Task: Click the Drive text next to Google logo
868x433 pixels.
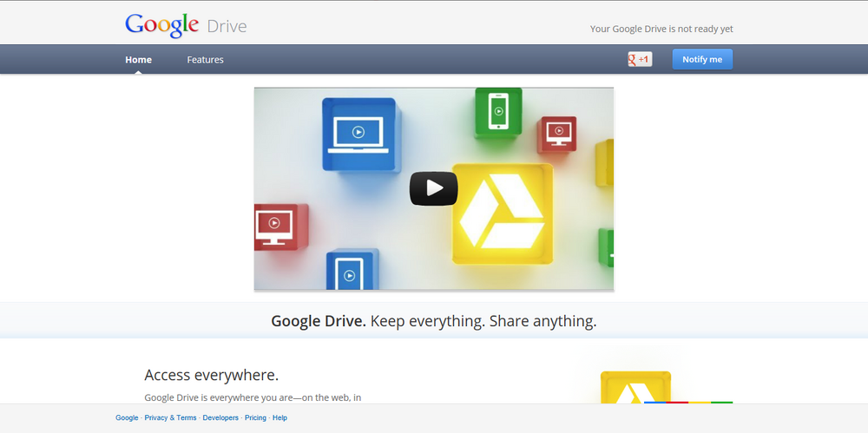Action: click(227, 27)
